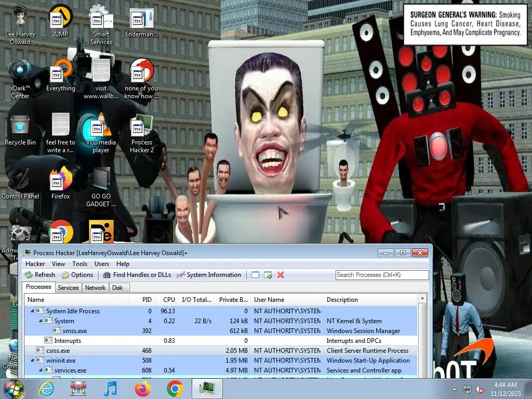The height and width of the screenshot is (399, 532).
Task: Show hidden tray icons arrow
Action: [454, 390]
